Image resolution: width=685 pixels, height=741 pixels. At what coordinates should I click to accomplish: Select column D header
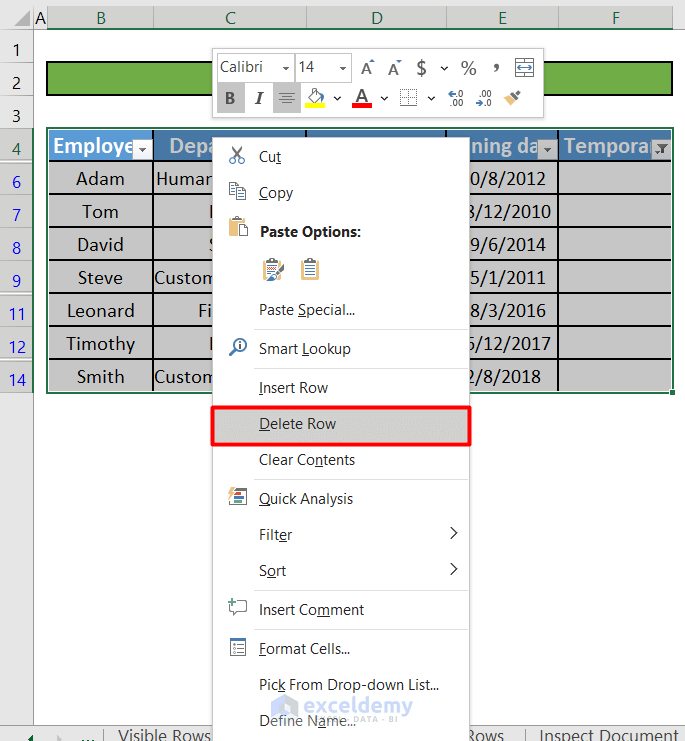tap(377, 18)
